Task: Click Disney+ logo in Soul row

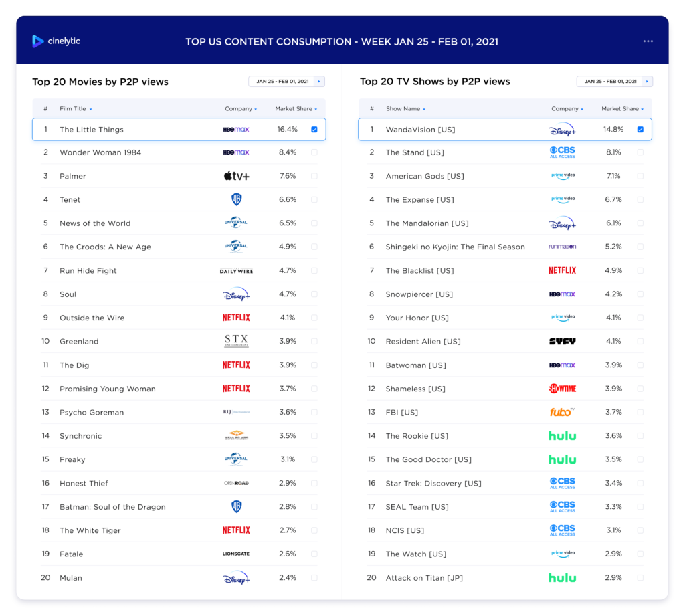Action: click(x=236, y=294)
